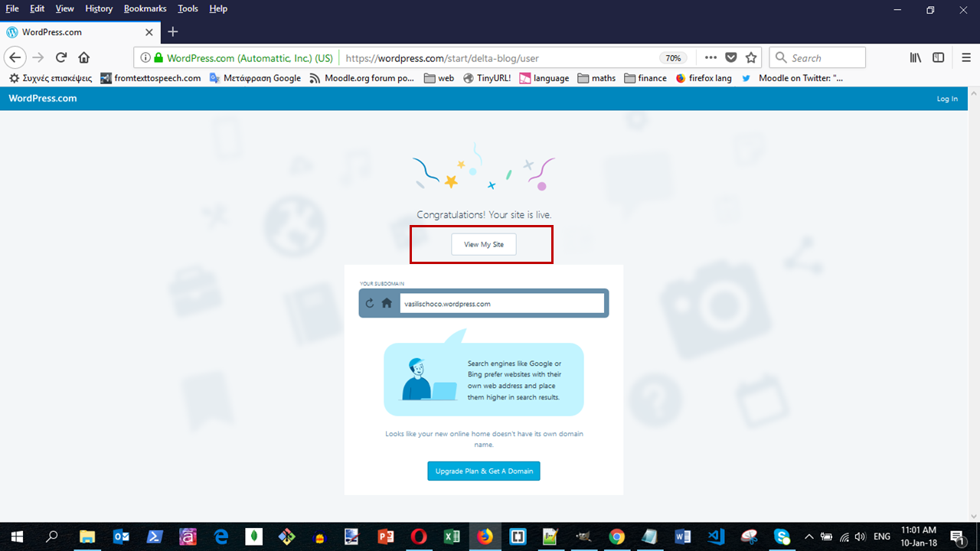Open the Μετάφραση Google bookmark
Viewport: 980px width, 551px height.
pyautogui.click(x=255, y=78)
